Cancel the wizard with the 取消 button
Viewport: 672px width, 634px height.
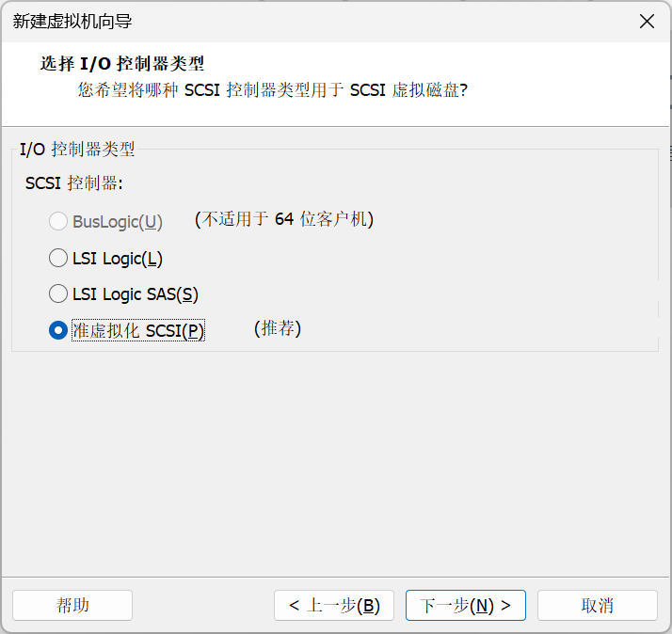(x=597, y=605)
